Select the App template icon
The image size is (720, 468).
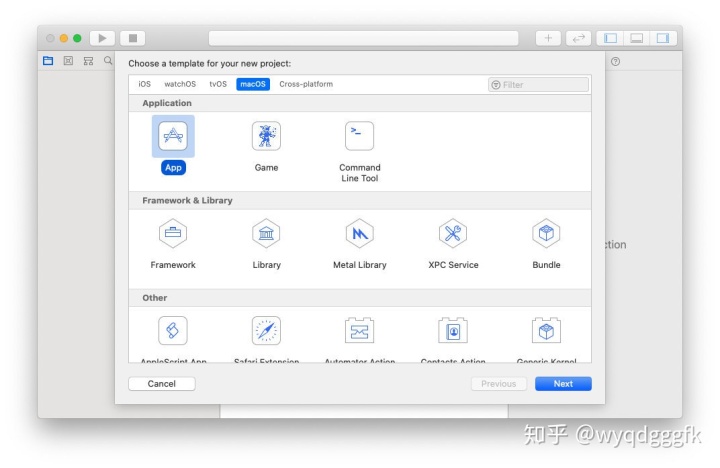coord(173,136)
